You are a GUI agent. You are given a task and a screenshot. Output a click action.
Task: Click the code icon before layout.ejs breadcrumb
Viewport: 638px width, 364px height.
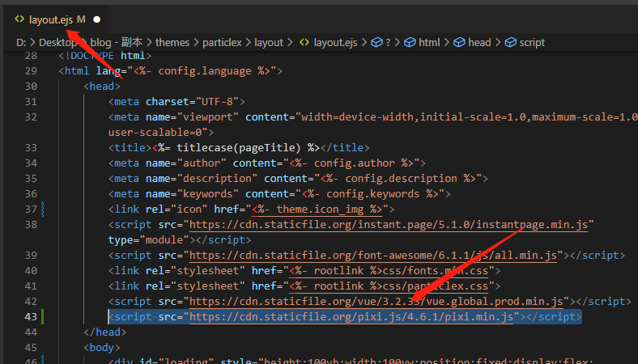(304, 42)
